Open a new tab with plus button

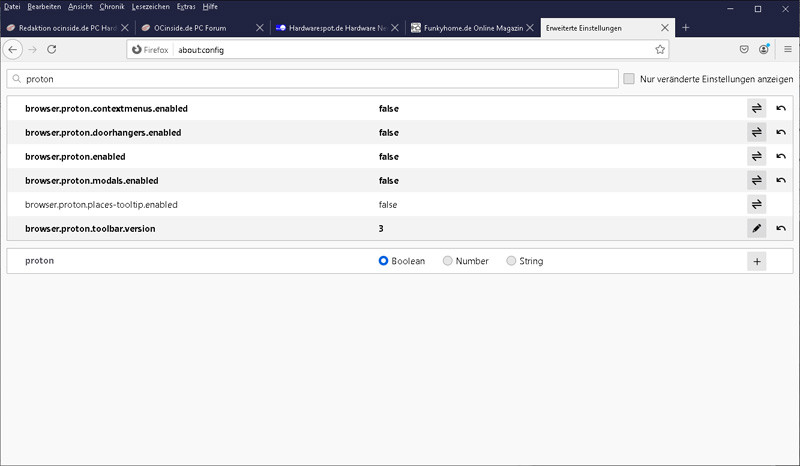[x=686, y=28]
